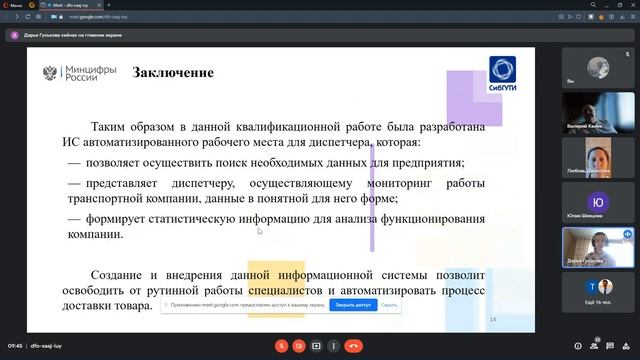This screenshot has width=640, height=360.
Task: Click the orange pinned tab icon
Action: [x=32, y=5]
